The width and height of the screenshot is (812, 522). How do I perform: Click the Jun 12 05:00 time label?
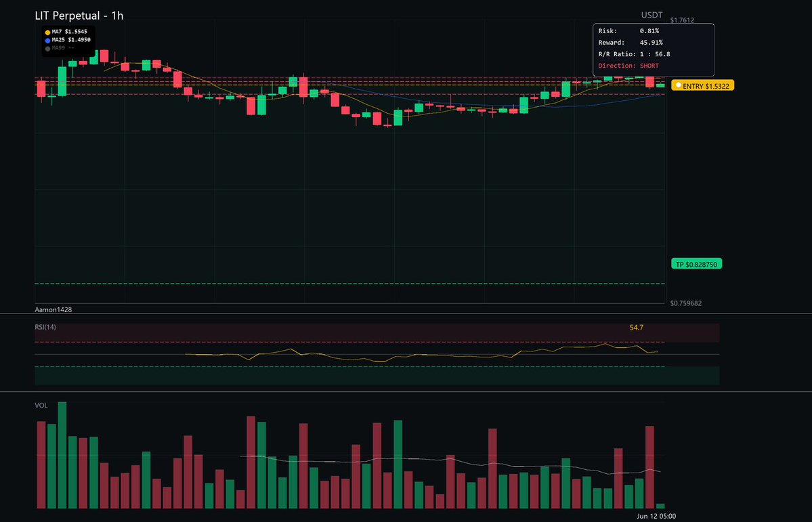pos(656,516)
